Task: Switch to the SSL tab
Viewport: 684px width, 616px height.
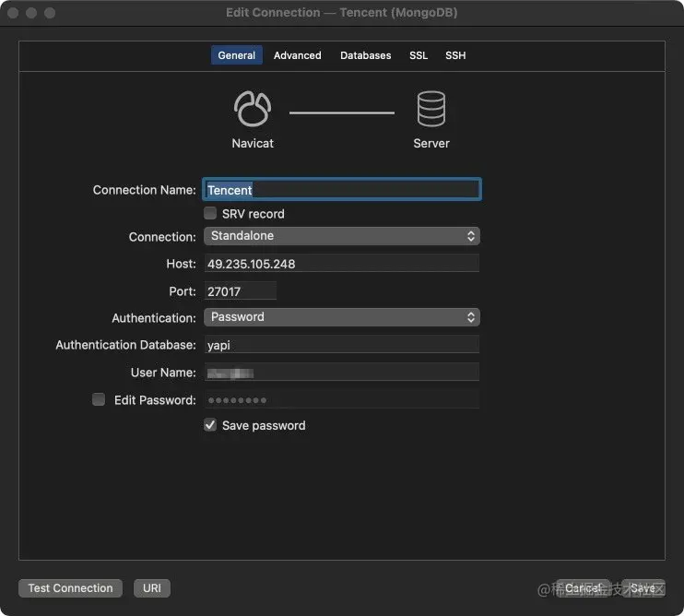Action: click(419, 55)
